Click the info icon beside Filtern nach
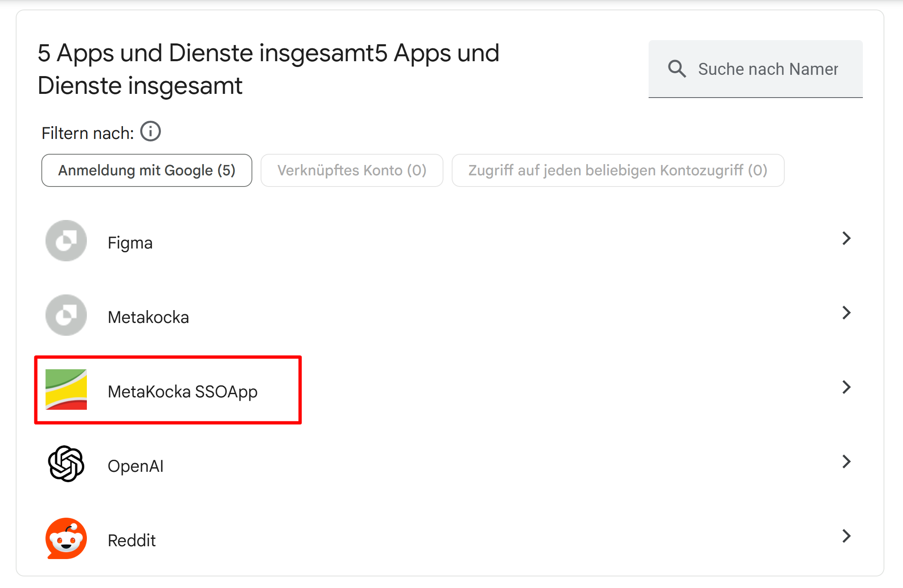 pyautogui.click(x=151, y=132)
